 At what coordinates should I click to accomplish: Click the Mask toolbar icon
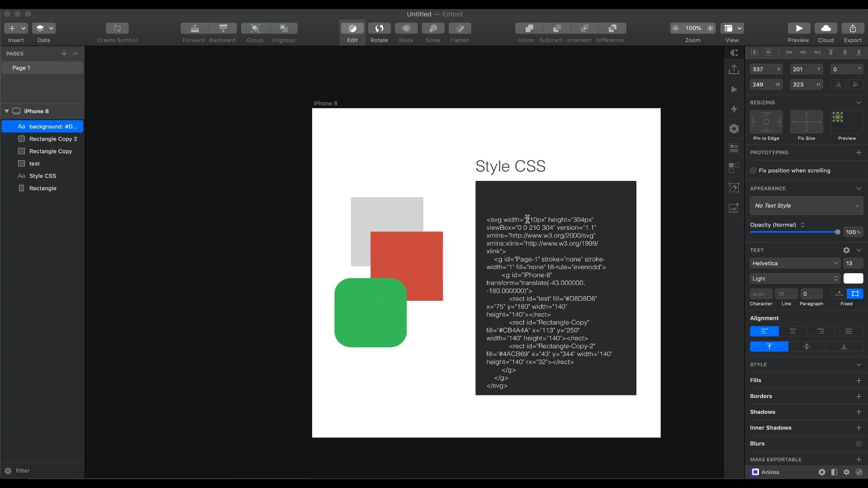click(406, 28)
